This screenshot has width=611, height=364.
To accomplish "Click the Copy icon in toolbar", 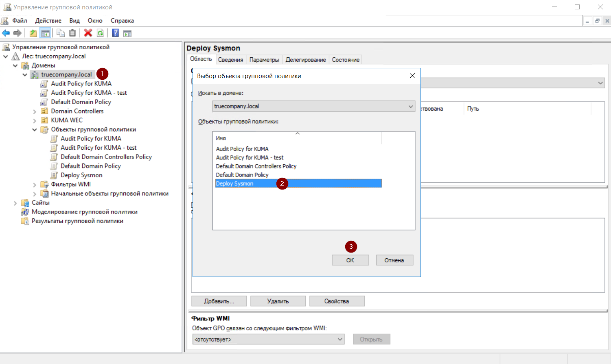I will 61,33.
